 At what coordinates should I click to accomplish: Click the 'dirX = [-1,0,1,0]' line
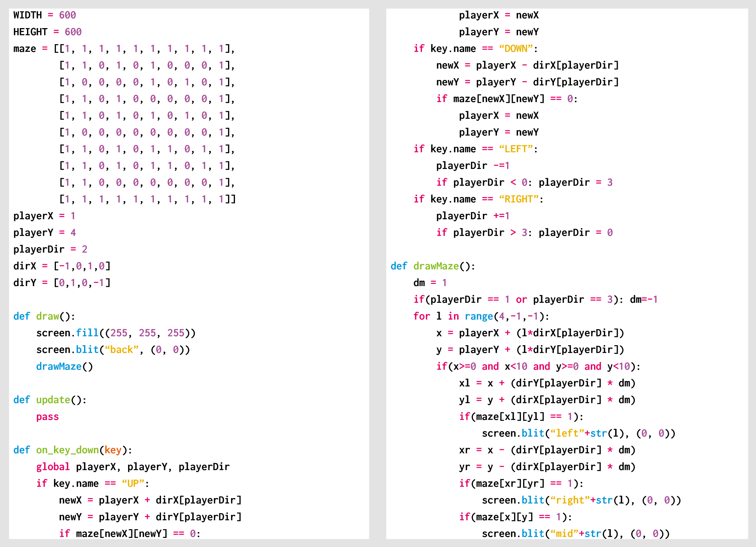[62, 266]
